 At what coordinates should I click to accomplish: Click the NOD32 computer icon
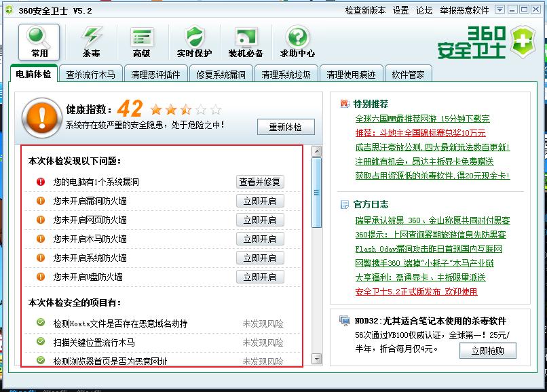pos(345,321)
